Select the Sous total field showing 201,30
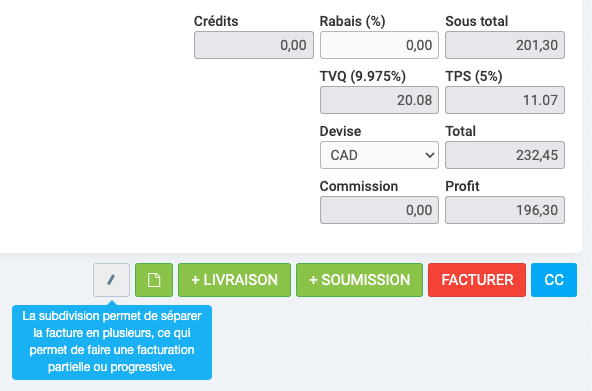 [505, 45]
